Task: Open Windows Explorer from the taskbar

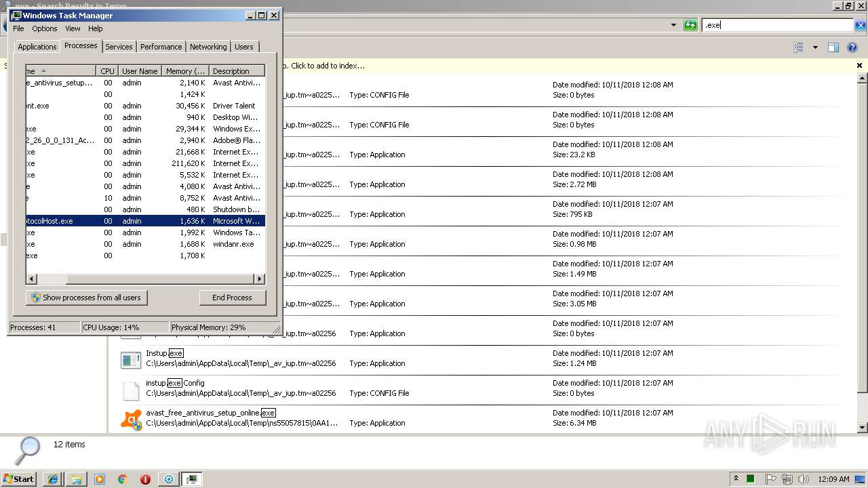Action: [76, 479]
